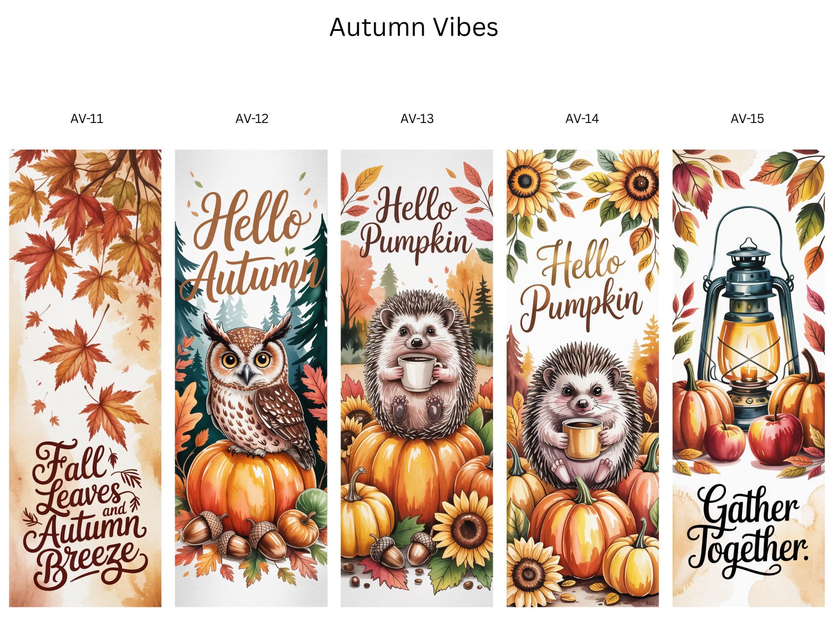Open the AV-13 hedgehog on pumpkin design
Viewport: 834px width, 644px height.
(417, 378)
